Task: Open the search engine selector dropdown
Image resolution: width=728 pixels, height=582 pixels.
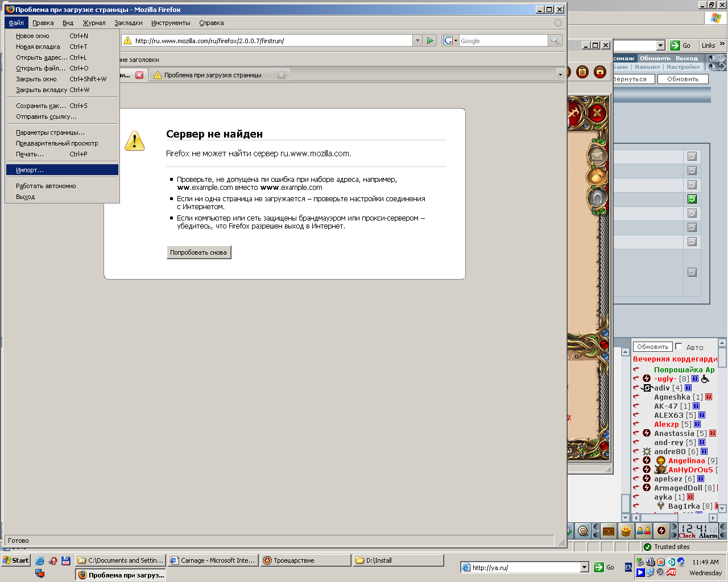Action: 450,40
